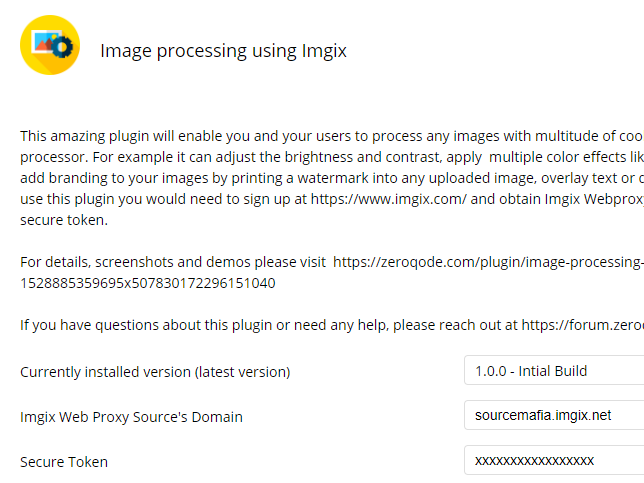The image size is (644, 483).
Task: Click the 'secure token.' sentence end
Action: [x=64, y=220]
